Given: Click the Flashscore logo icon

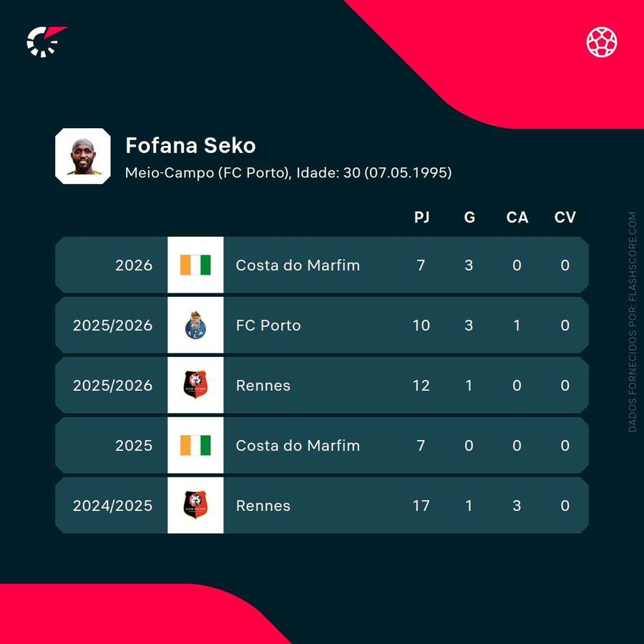Looking at the screenshot, I should [46, 41].
